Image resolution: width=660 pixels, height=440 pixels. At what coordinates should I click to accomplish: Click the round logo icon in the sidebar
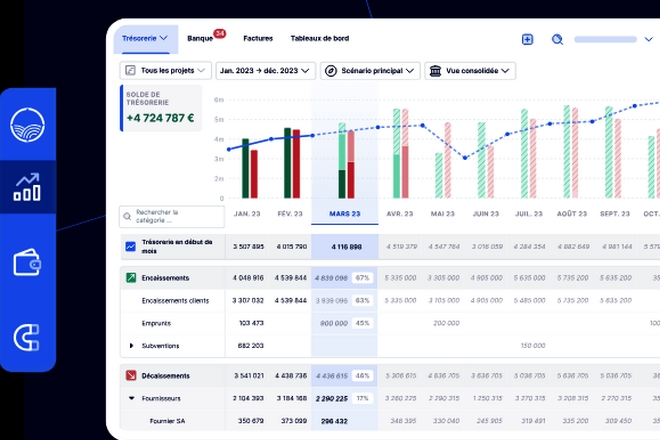(27, 125)
